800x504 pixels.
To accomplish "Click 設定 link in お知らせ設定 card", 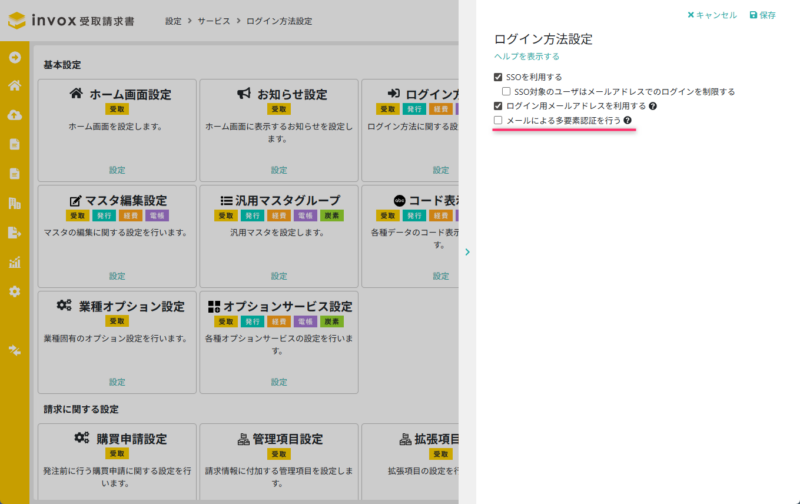I will coord(279,170).
